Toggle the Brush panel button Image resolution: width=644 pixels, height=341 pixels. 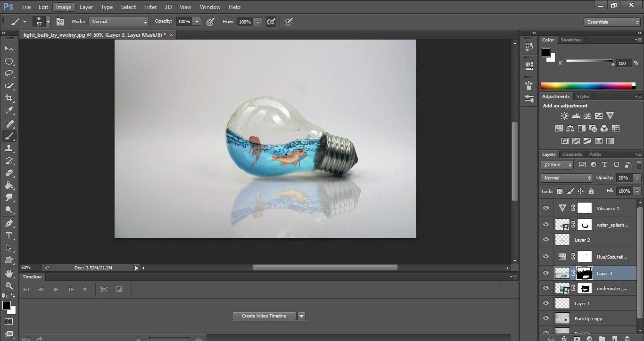(60, 22)
